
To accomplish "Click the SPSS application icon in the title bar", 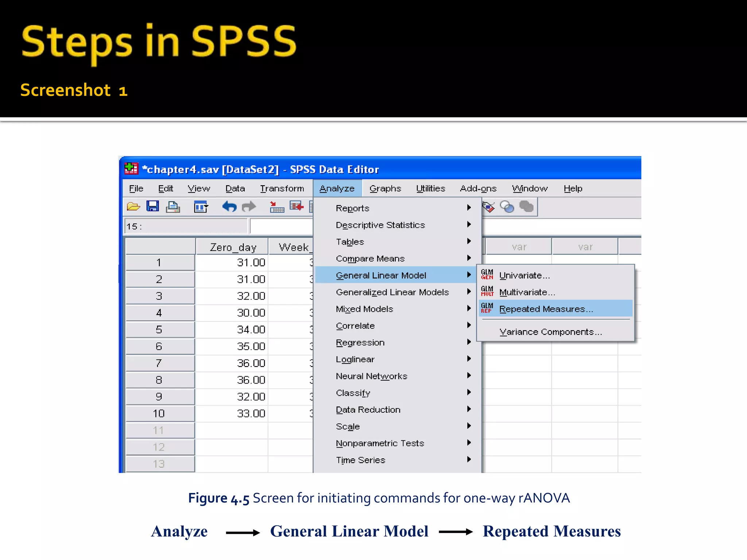I will click(131, 169).
